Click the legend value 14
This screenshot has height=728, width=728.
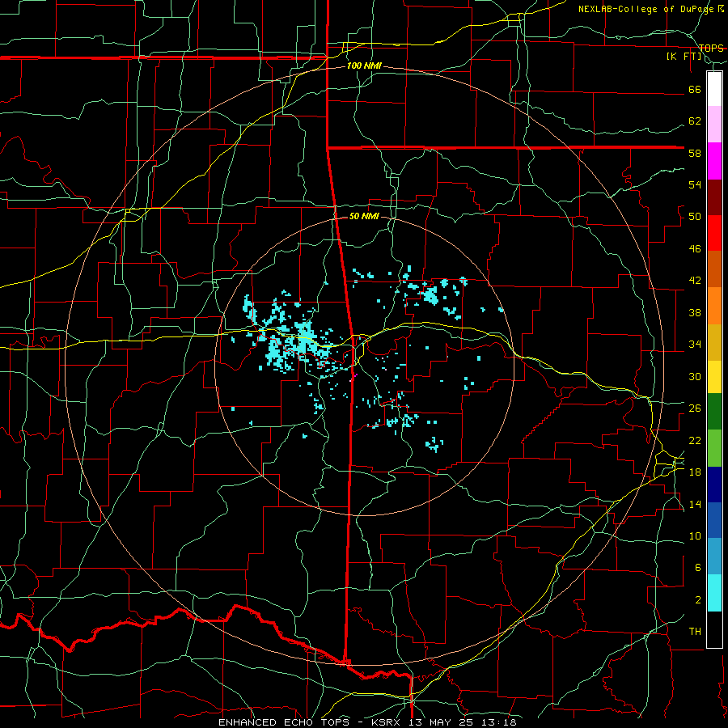coord(695,504)
